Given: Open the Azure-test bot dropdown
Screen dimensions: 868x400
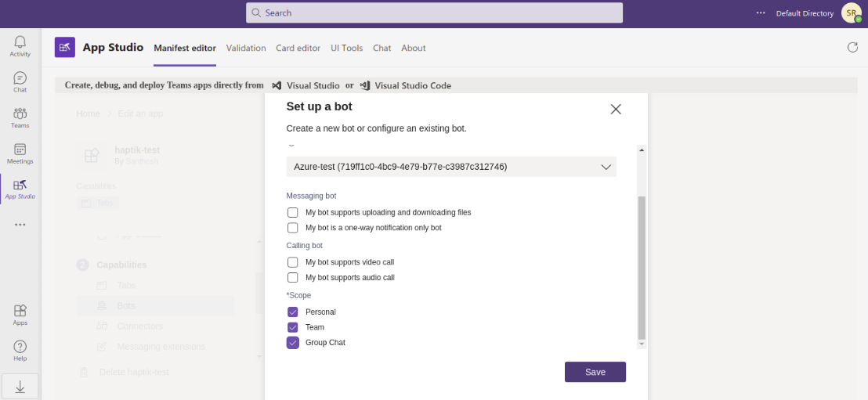Looking at the screenshot, I should pos(451,167).
